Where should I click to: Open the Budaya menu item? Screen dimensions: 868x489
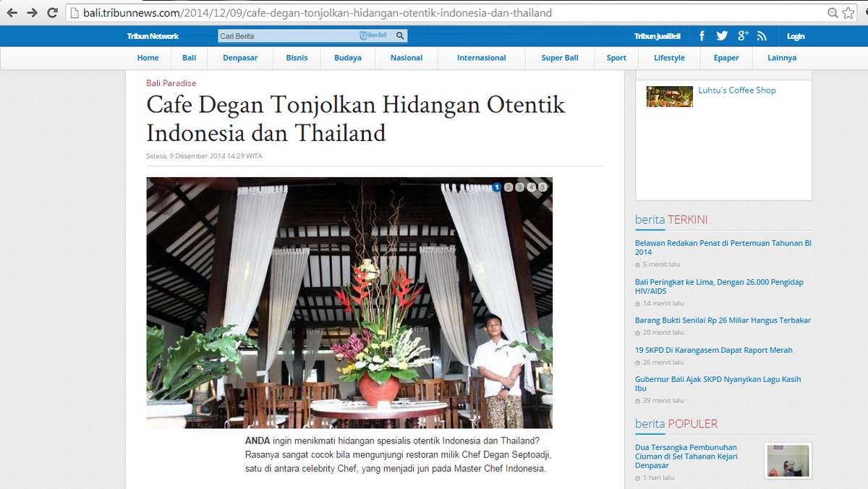tap(348, 58)
